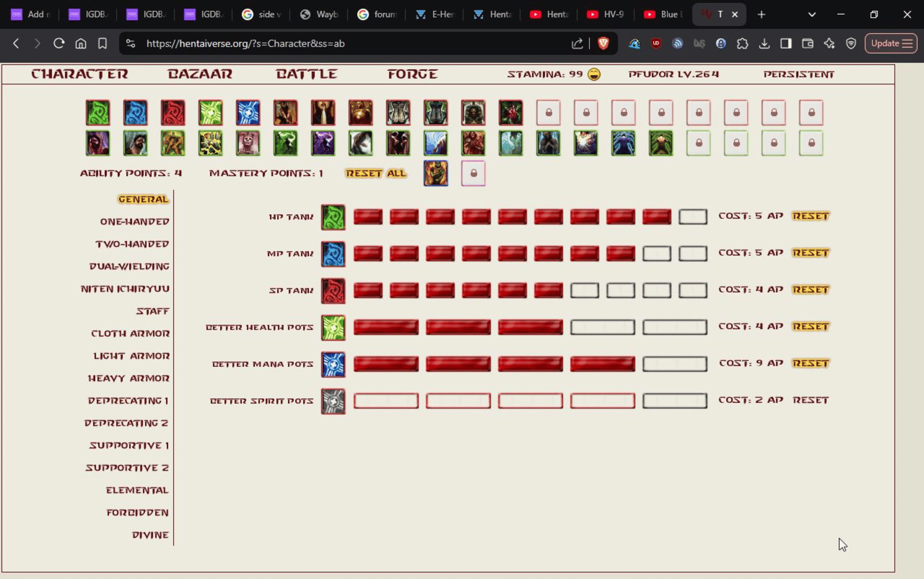Open the Character menu
924x579 pixels.
pos(79,74)
